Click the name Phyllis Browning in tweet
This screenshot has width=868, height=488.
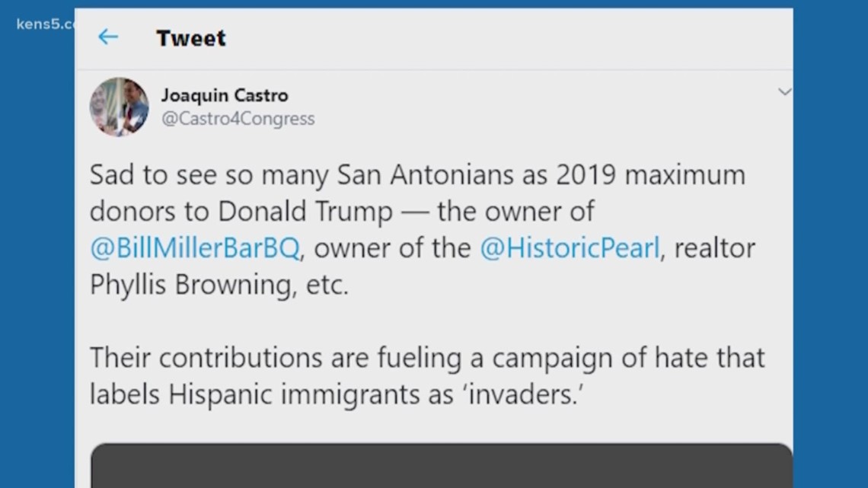coord(194,285)
